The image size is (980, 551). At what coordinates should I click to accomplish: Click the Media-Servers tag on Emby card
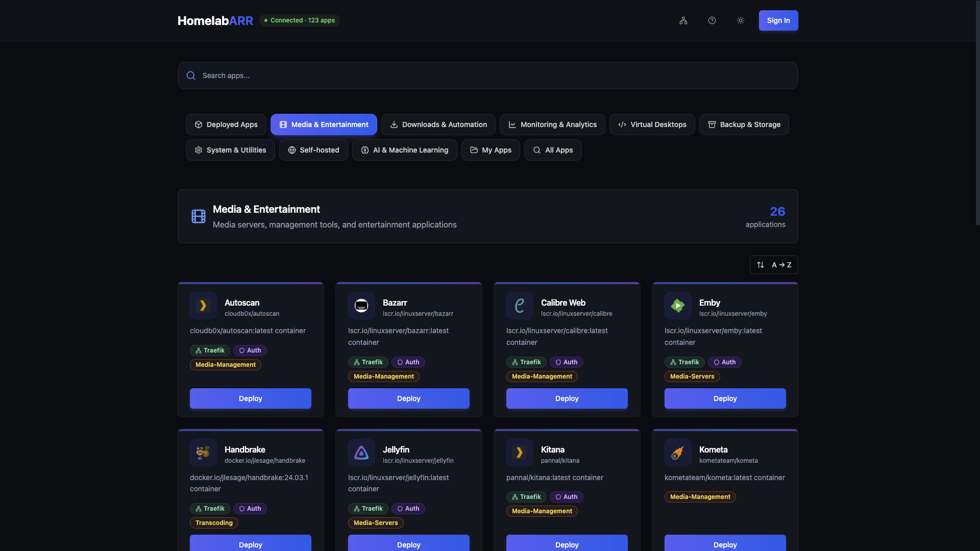692,377
